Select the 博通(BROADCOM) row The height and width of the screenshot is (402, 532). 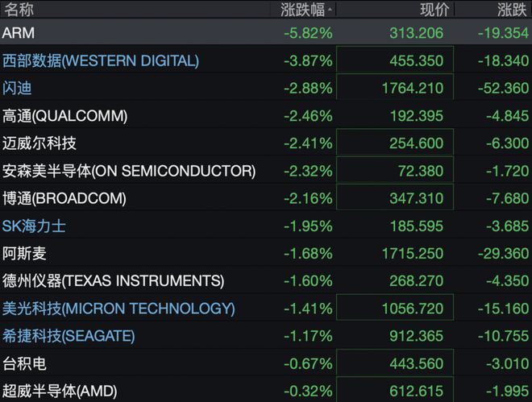tap(266, 198)
